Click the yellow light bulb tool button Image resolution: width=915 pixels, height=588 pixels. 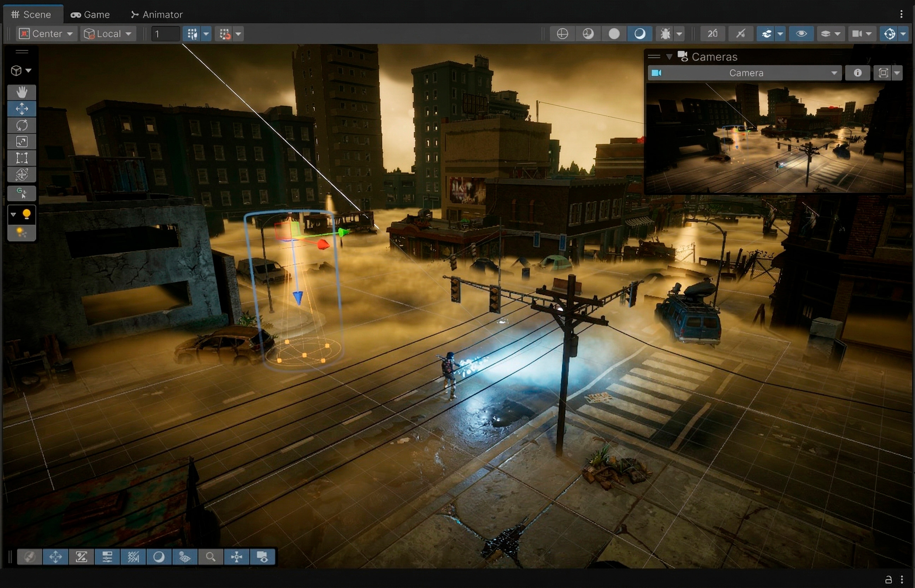point(26,214)
